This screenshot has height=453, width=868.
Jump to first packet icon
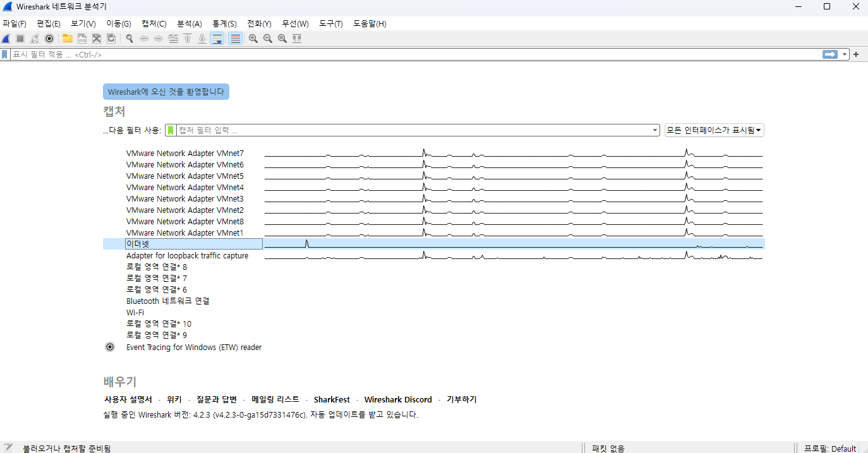click(x=188, y=39)
